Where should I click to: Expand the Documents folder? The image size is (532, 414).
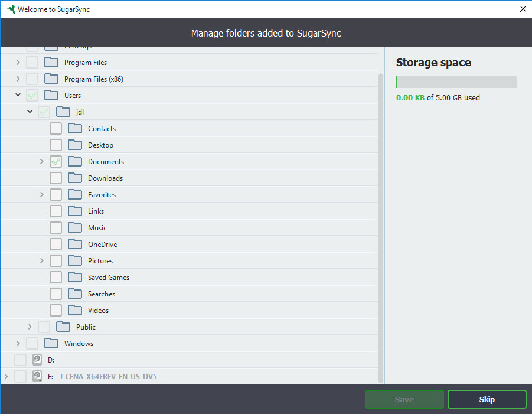(x=41, y=162)
